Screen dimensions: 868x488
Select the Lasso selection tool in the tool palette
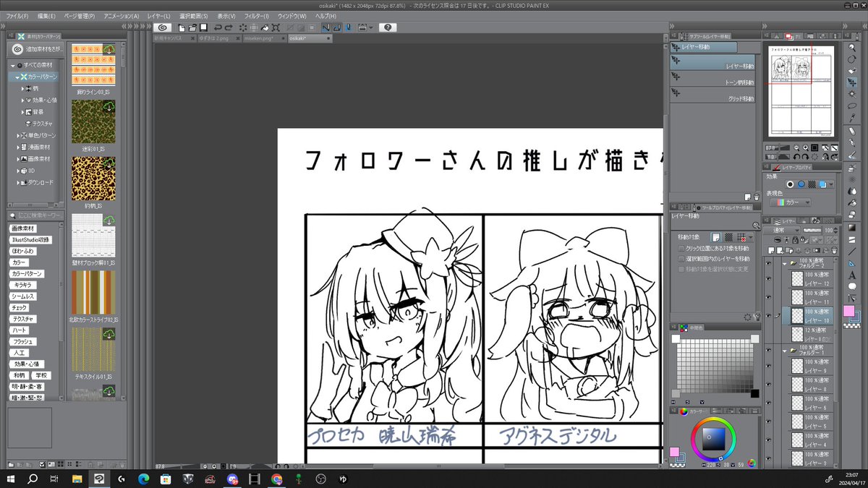[853, 105]
